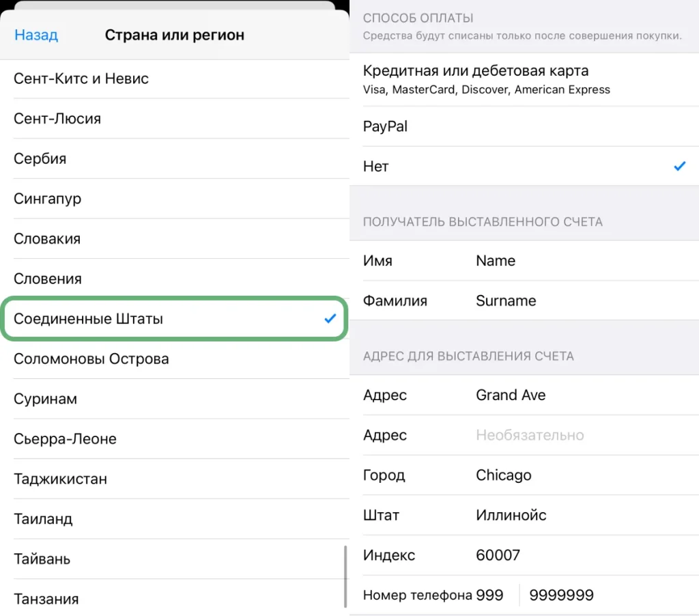Viewport: 699px width, 616px height.
Task: Click the Grand Ave address field
Action: 511,395
